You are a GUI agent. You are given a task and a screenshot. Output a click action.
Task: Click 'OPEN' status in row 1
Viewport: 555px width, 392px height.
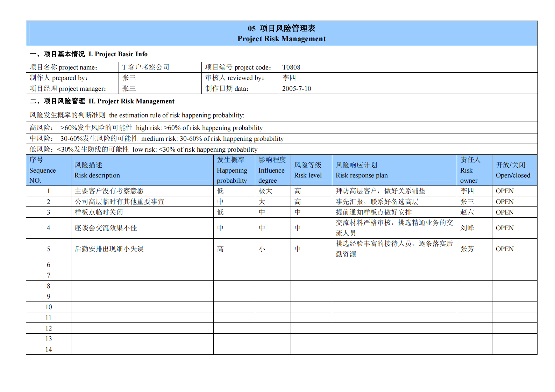pos(504,191)
